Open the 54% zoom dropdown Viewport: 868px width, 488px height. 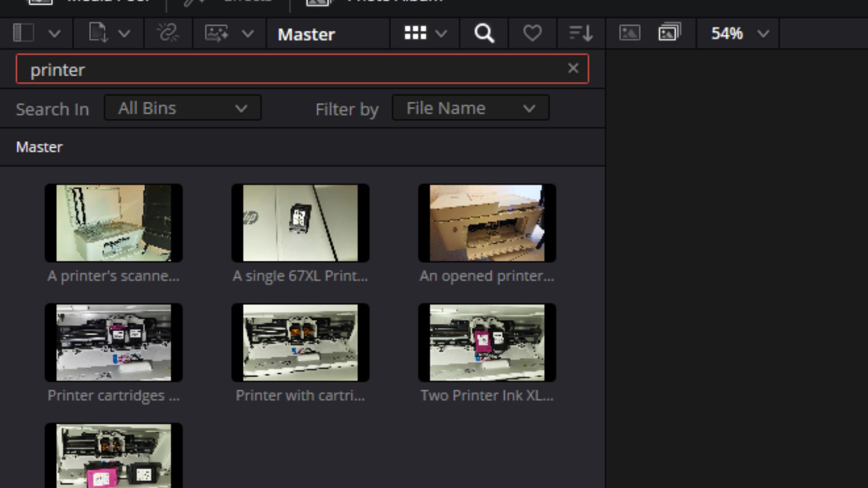click(763, 33)
